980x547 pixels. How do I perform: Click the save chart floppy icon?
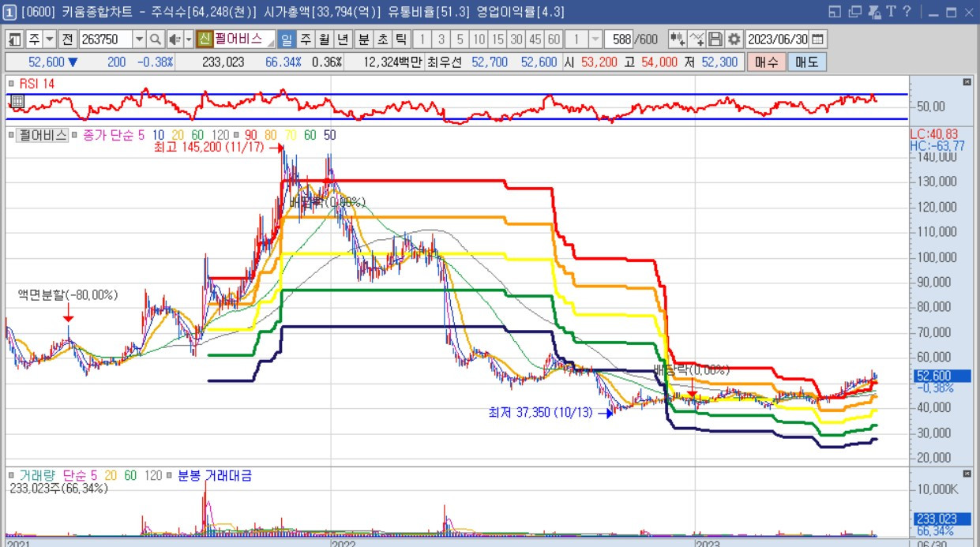[x=715, y=39]
